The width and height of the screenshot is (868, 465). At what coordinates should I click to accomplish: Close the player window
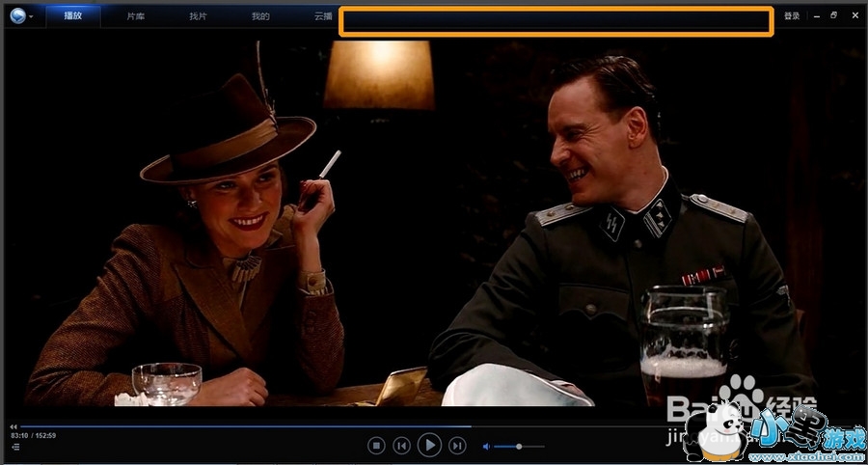point(854,15)
